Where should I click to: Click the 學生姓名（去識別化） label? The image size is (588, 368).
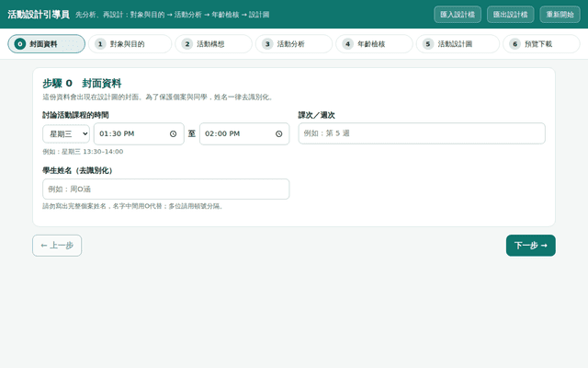(x=77, y=171)
